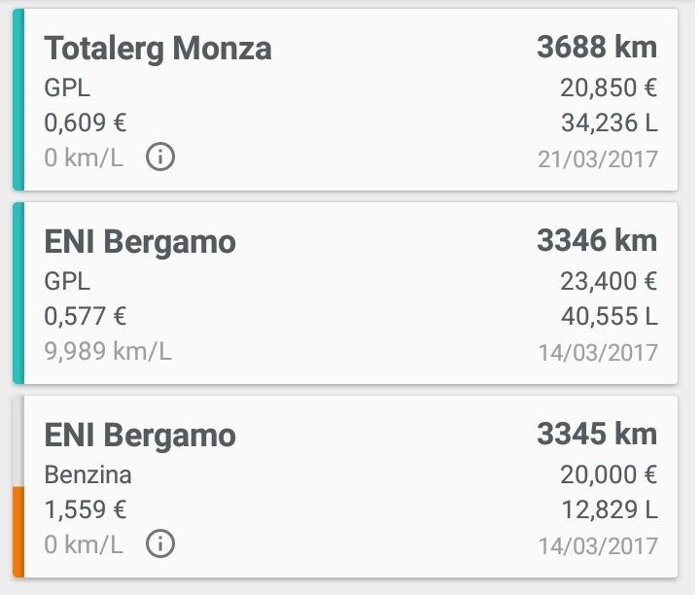Tap info icon on Benzina refuel card

click(160, 543)
